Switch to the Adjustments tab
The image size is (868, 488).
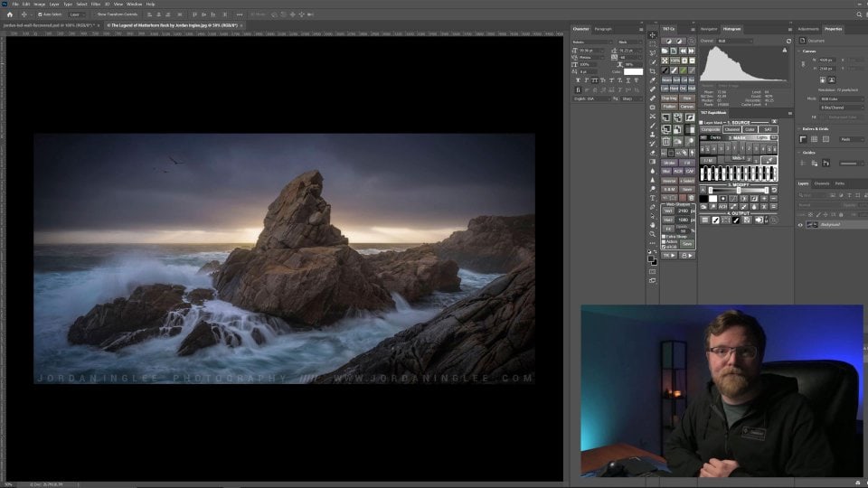[808, 29]
